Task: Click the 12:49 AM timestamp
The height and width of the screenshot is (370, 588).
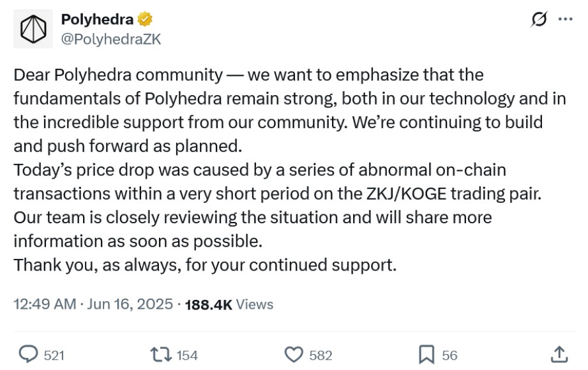Action: [45, 304]
